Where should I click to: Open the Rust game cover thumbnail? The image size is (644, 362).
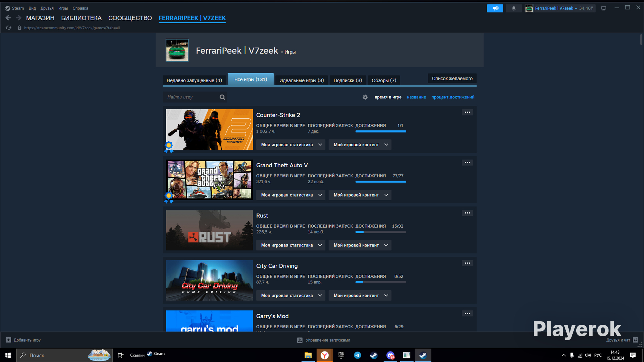click(209, 230)
